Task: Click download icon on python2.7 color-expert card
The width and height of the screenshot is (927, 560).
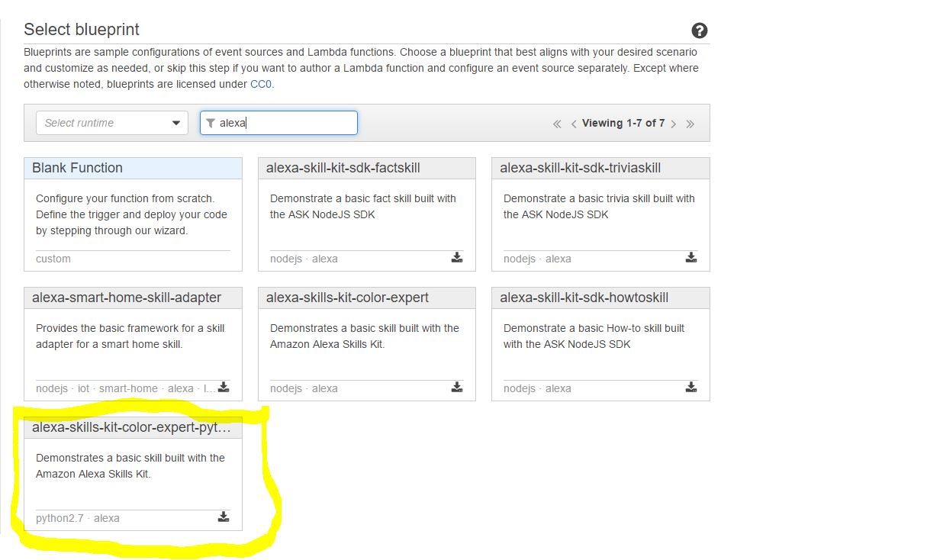Action: coord(223,517)
